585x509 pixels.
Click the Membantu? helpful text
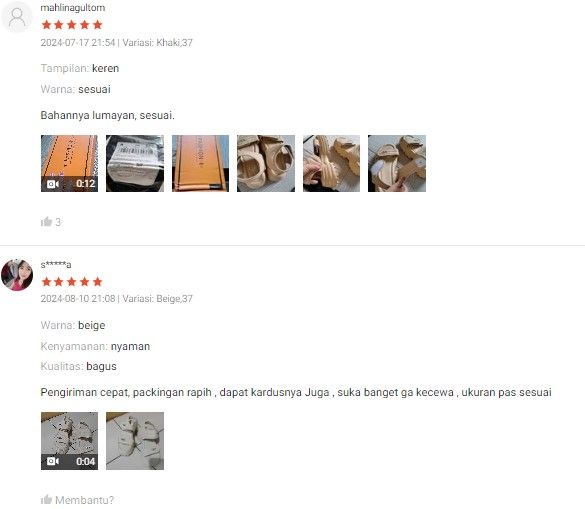[85, 500]
